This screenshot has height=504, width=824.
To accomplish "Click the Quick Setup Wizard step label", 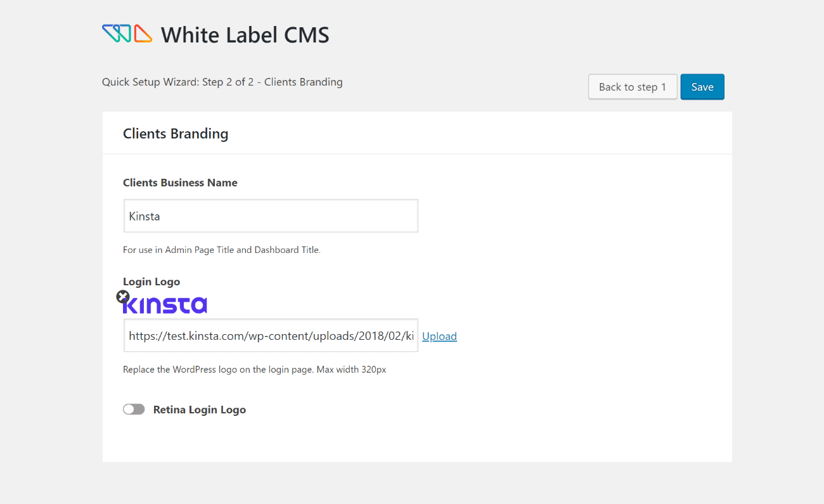I will click(x=222, y=82).
